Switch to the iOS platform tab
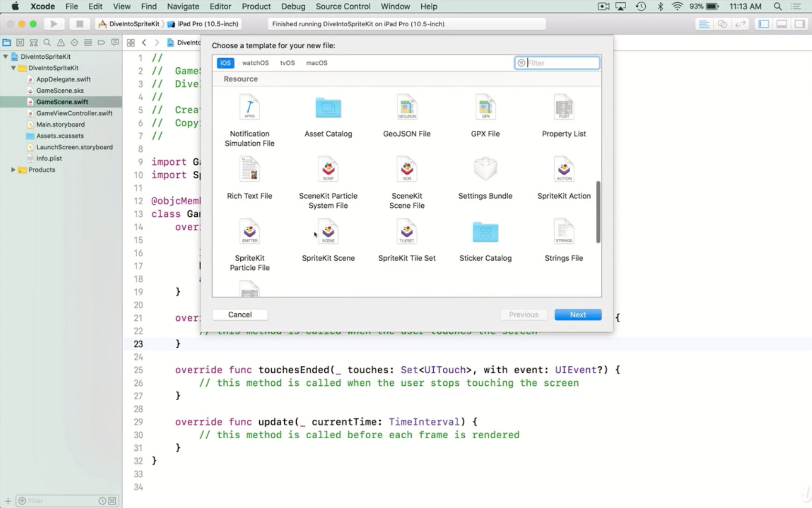The height and width of the screenshot is (508, 812). tap(225, 63)
